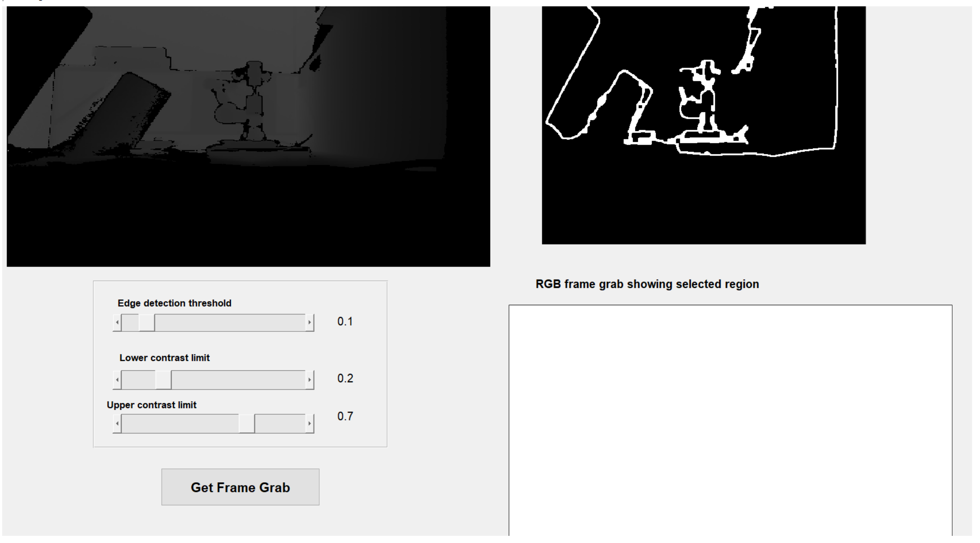
Task: Decrease Upper contrast limit with left arrow
Action: coord(117,424)
